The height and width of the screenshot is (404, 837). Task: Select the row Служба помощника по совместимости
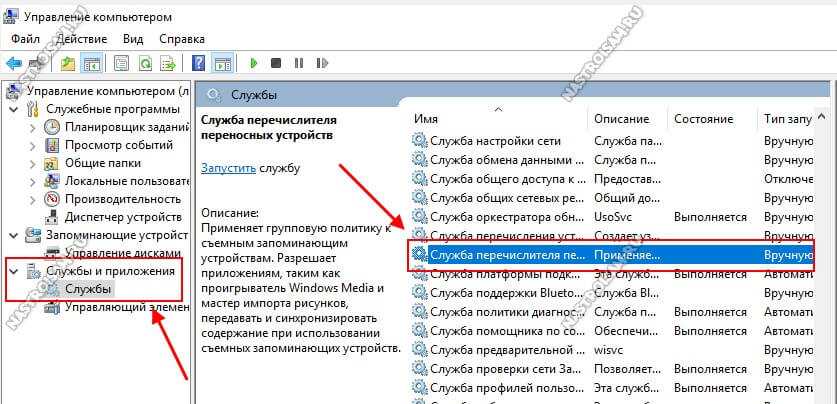pyautogui.click(x=613, y=331)
